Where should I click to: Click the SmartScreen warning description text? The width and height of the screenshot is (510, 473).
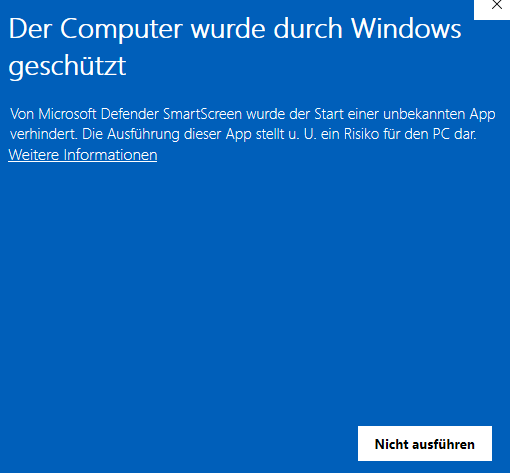point(252,124)
